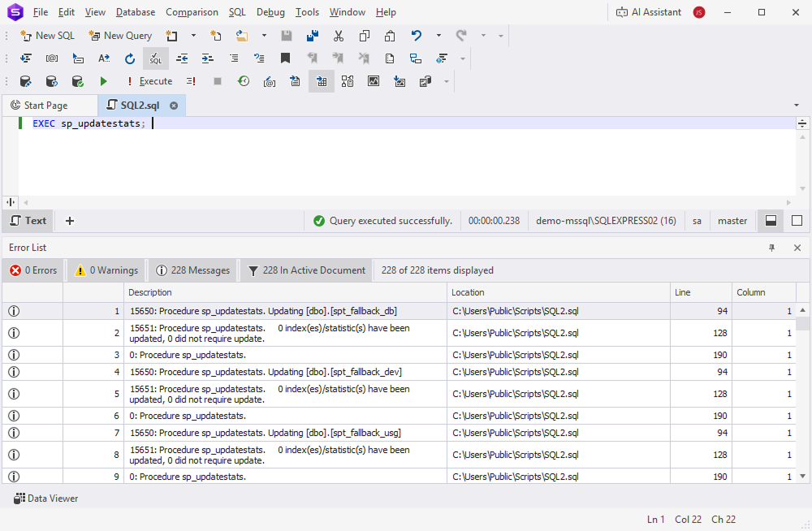Comment out the current line
Screen dimensions: 812x531
click(x=235, y=58)
